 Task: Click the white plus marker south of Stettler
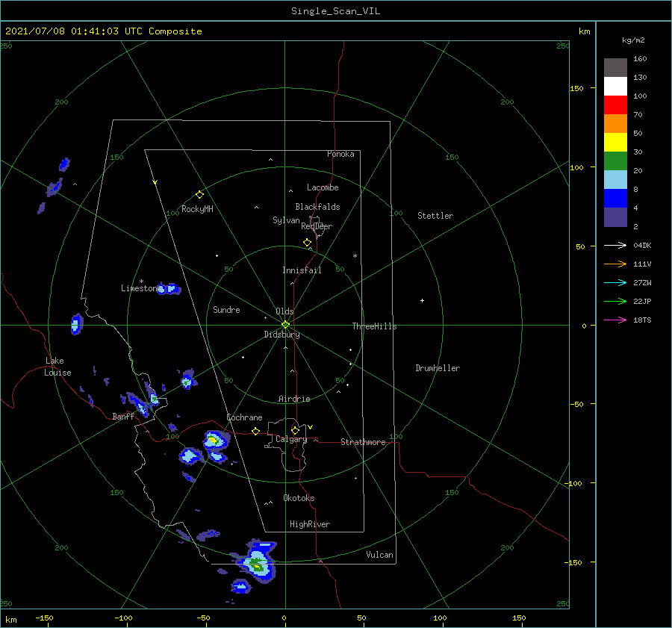point(422,300)
